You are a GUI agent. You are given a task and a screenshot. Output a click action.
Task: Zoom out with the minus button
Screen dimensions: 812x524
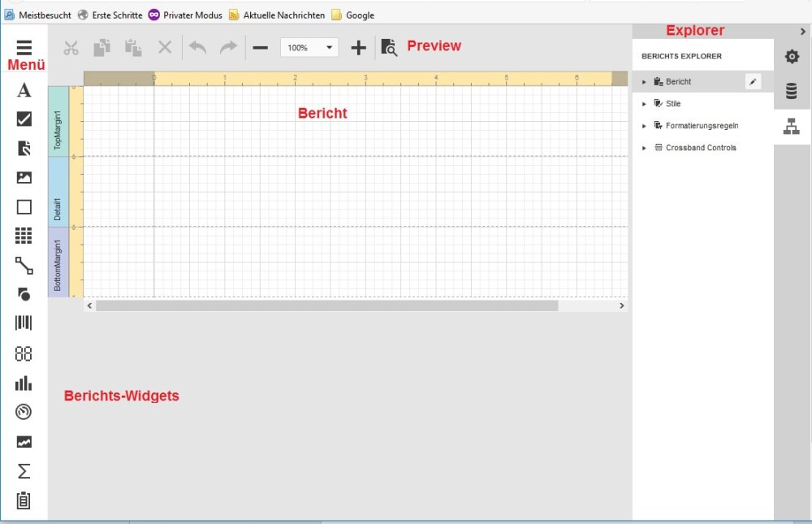[x=261, y=48]
